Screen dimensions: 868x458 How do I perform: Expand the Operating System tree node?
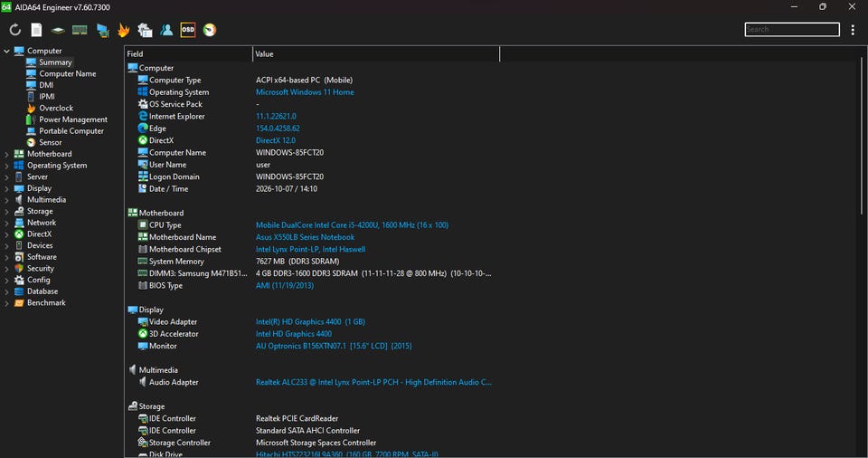[x=6, y=166]
